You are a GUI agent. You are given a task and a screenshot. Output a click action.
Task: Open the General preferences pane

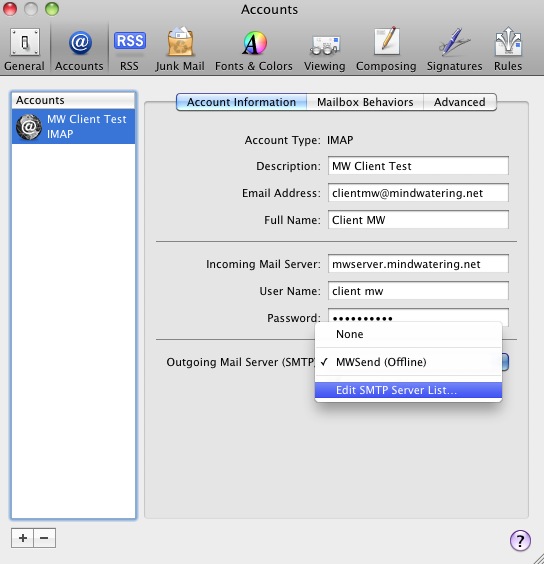24,50
